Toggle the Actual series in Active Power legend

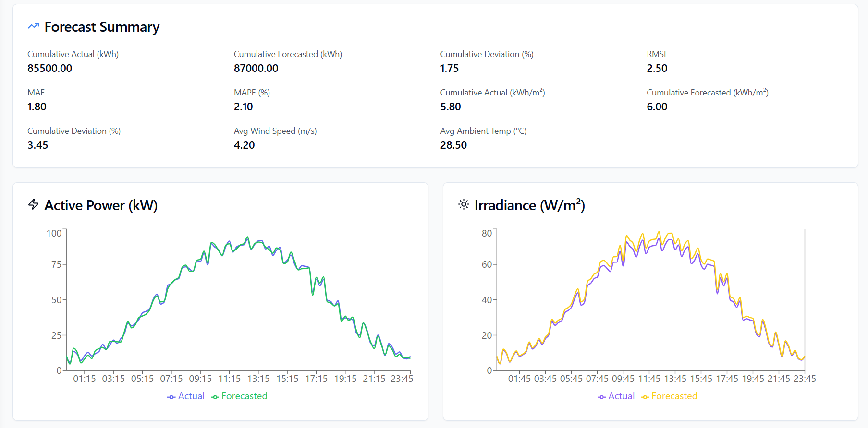point(186,396)
